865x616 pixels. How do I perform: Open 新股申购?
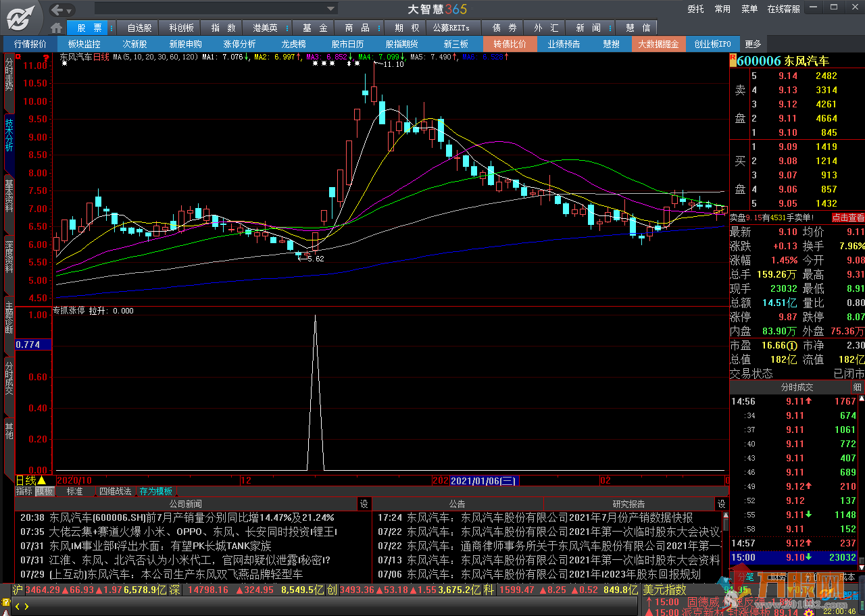[x=185, y=44]
